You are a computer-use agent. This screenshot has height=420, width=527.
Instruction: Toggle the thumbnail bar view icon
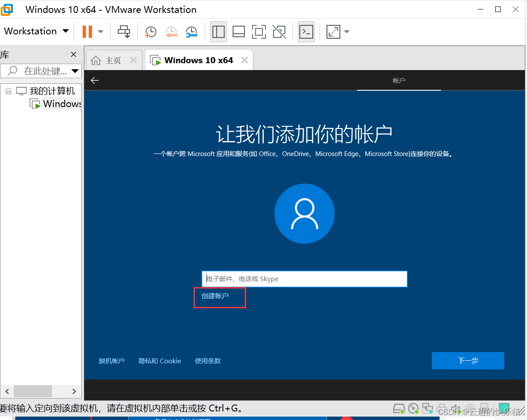pyautogui.click(x=239, y=32)
